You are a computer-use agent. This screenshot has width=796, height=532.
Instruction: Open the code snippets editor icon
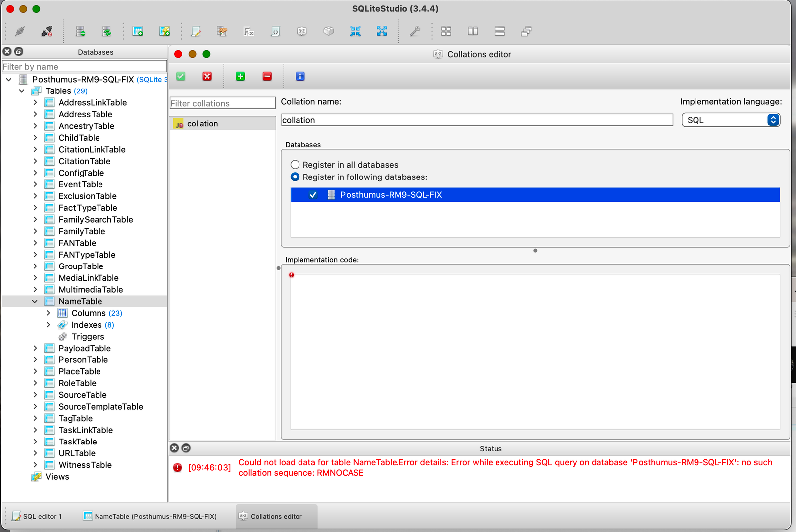click(275, 31)
